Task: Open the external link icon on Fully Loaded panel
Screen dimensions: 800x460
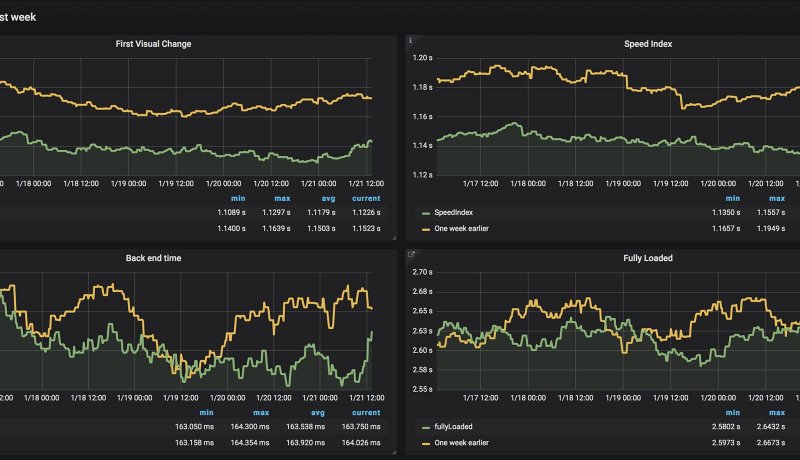Action: [x=411, y=254]
